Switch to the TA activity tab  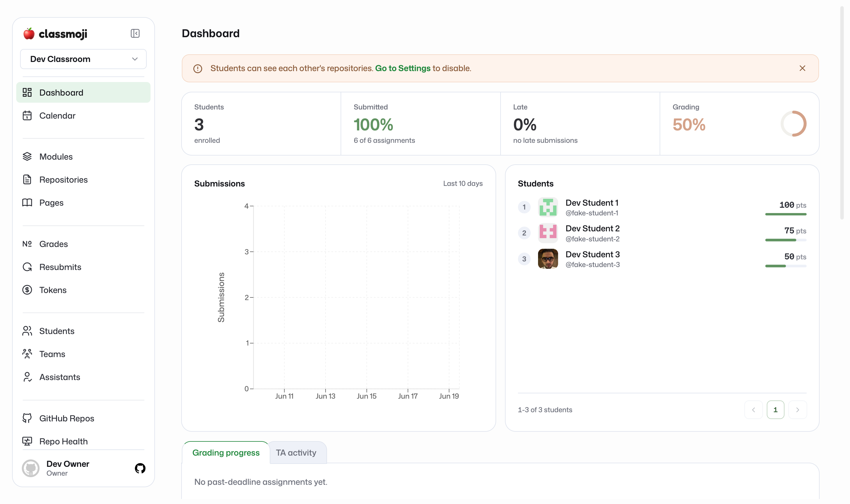point(296,453)
